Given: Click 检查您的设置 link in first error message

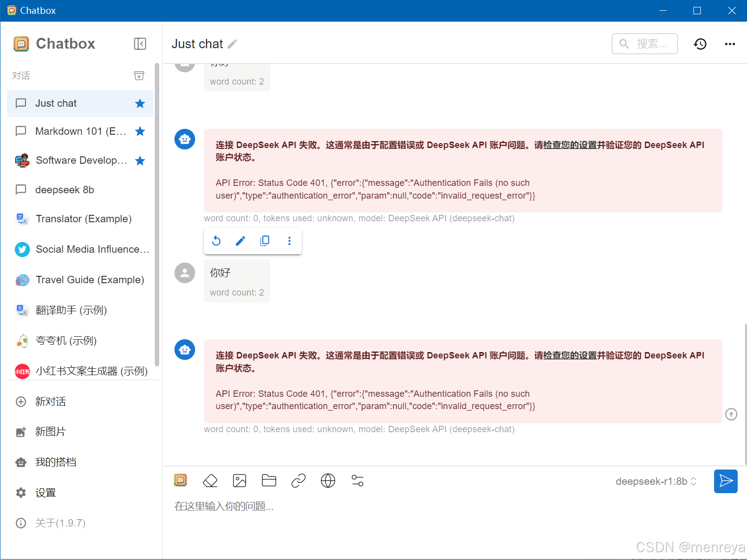Looking at the screenshot, I should click(570, 145).
